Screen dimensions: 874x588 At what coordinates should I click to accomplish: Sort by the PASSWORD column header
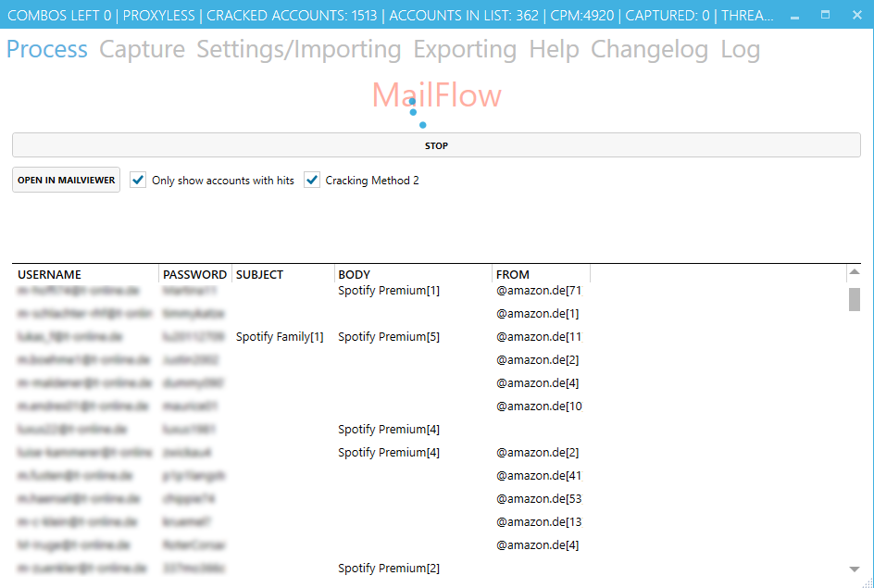coord(194,274)
